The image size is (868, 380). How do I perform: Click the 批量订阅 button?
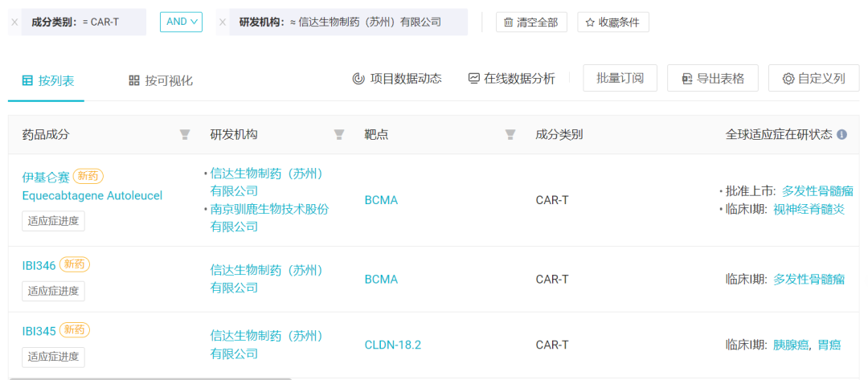620,78
